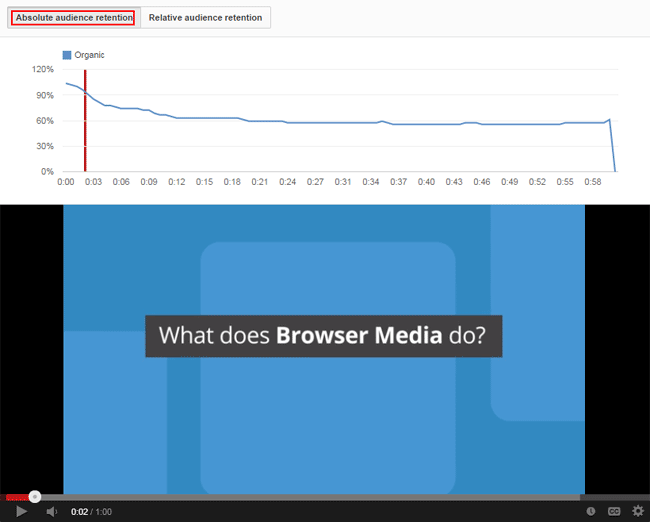Click the 0% y-axis label
650x522 pixels.
[47, 172]
